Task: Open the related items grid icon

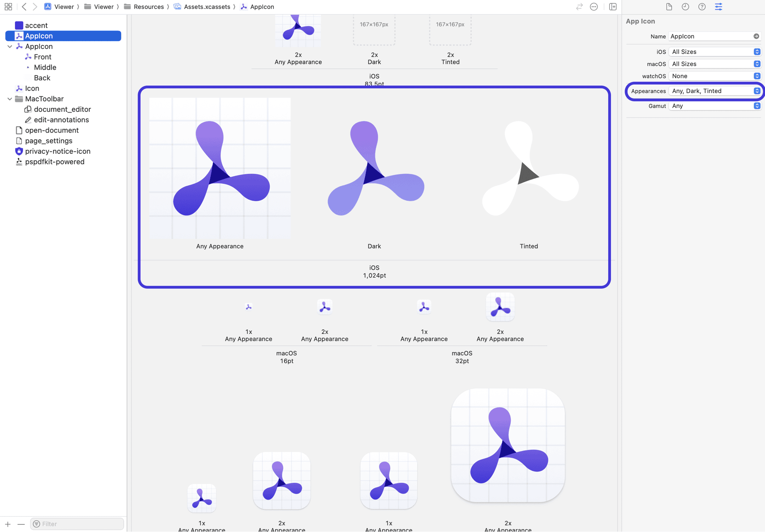Action: [x=8, y=6]
